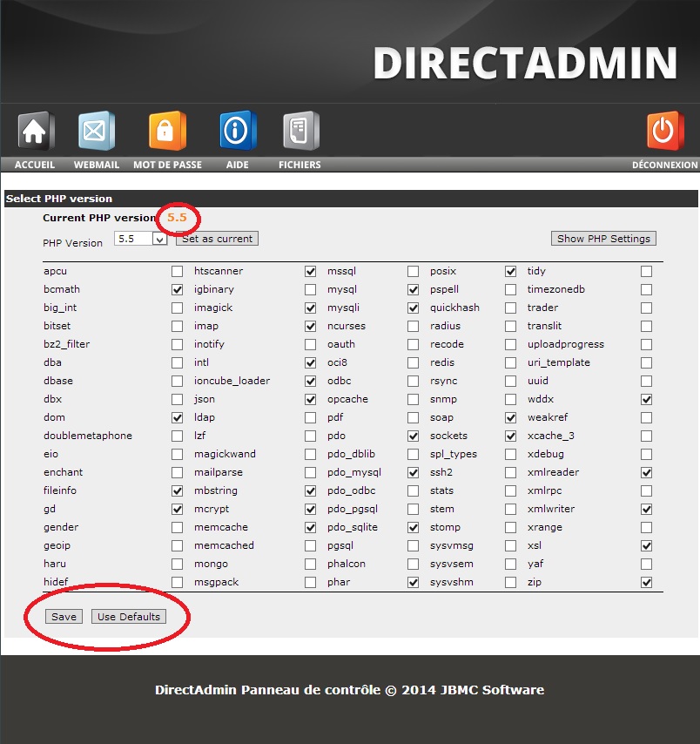Screen dimensions: 700x744
Task: Click the 'uploadprogress' extension label
Action: 566,344
